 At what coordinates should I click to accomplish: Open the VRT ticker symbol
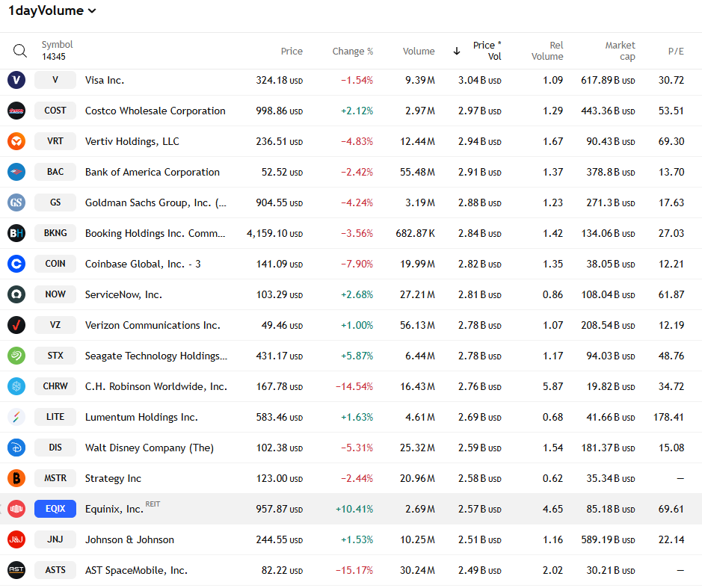pos(55,141)
